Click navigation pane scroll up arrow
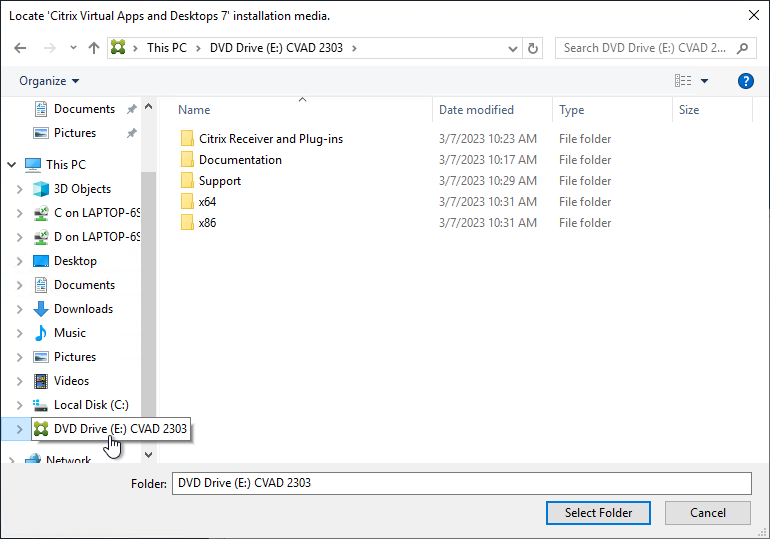This screenshot has height=539, width=770. pos(148,107)
